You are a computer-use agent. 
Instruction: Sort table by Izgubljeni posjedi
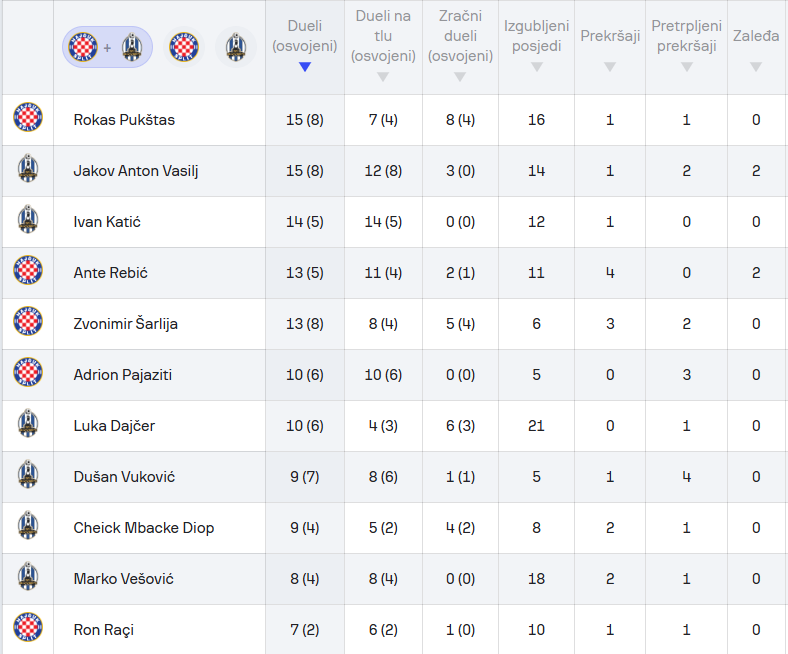[x=536, y=48]
